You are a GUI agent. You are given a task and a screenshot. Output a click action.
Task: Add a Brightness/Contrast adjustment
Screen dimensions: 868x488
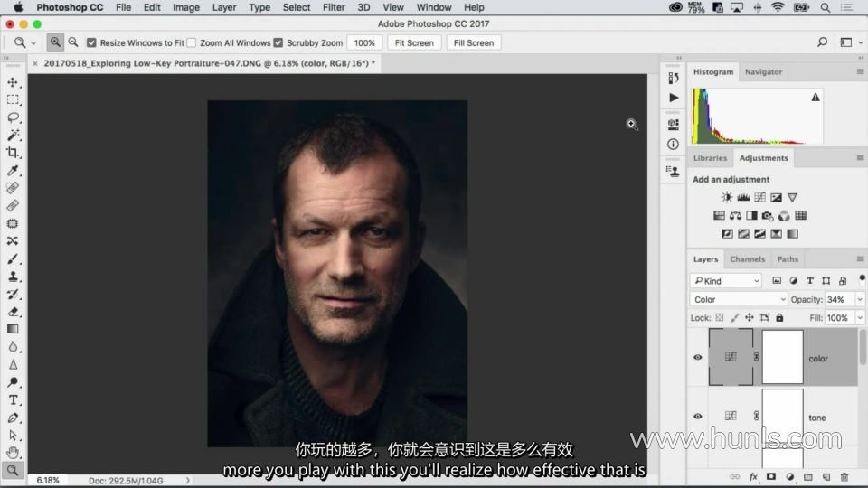click(x=727, y=198)
